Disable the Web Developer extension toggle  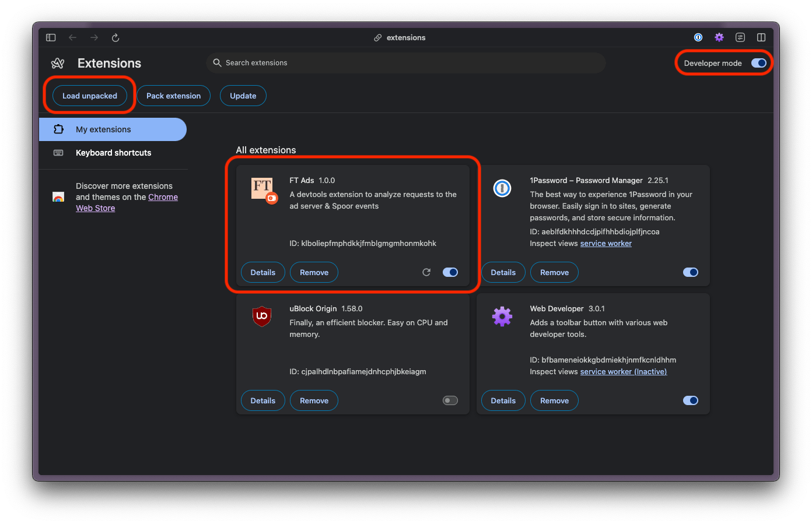[x=691, y=400]
